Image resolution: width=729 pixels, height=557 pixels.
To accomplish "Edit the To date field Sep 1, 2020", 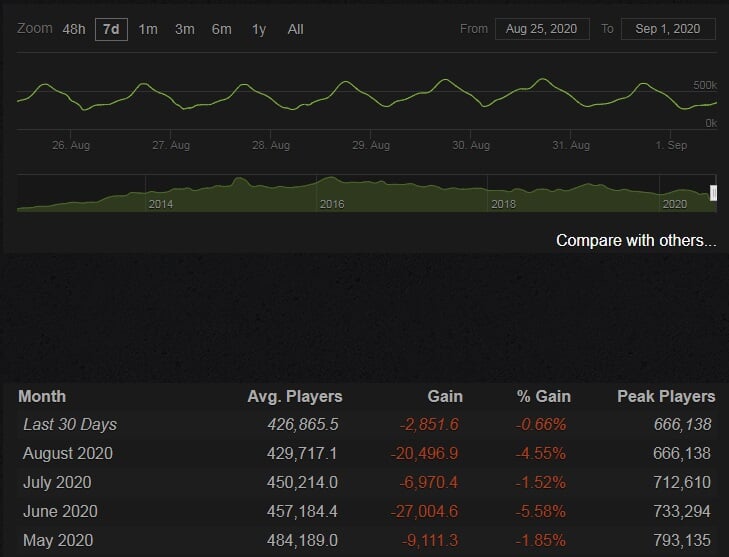I will click(x=668, y=29).
